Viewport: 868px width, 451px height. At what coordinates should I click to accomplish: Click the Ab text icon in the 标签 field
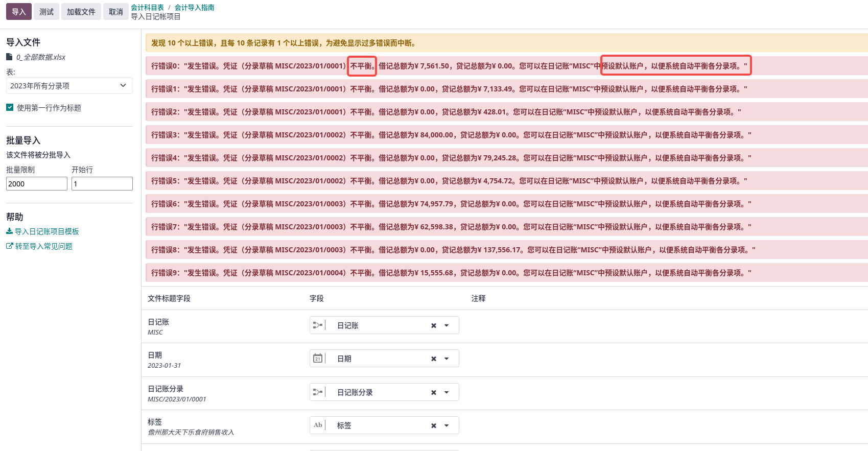coord(318,425)
